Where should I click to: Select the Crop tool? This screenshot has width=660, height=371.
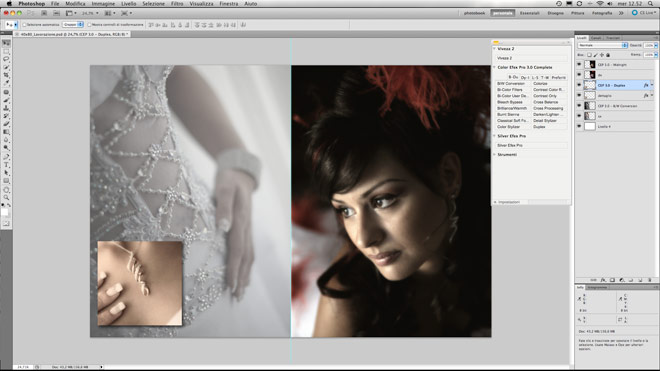(x=6, y=75)
